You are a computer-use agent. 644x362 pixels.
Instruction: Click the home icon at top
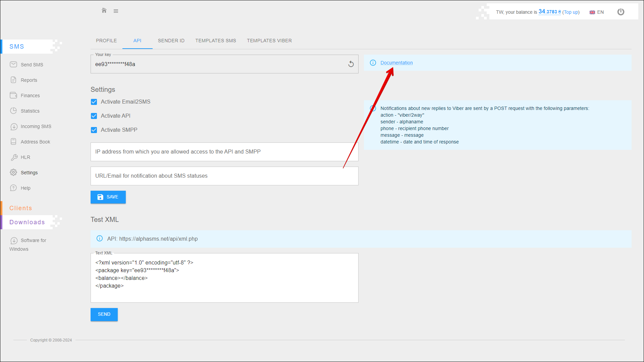(104, 11)
